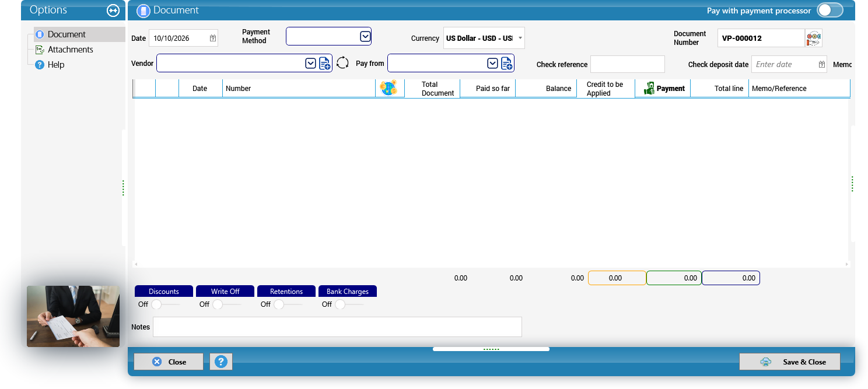
Task: Open the Date field calendar picker icon
Action: click(213, 38)
